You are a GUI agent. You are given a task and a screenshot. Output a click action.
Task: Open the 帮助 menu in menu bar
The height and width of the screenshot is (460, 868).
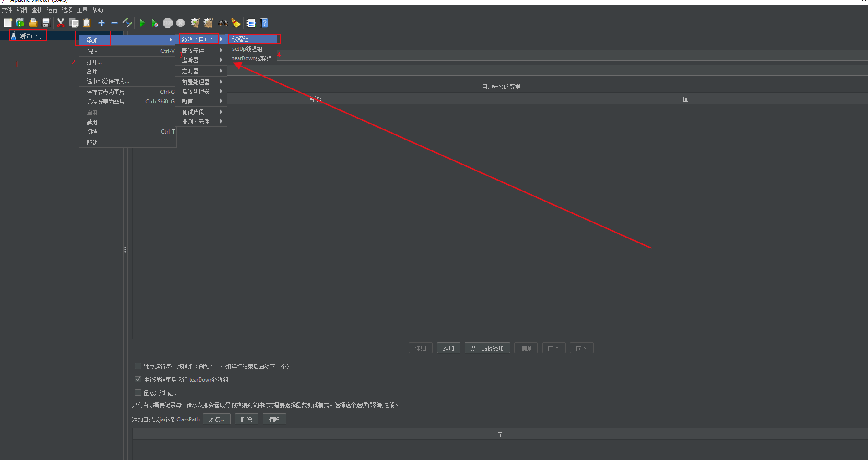click(x=98, y=10)
